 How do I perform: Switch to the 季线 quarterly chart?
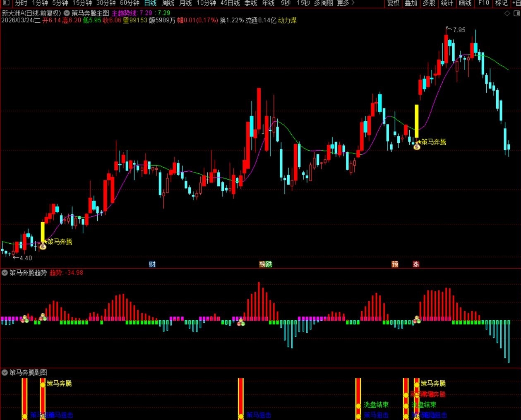coord(251,3)
